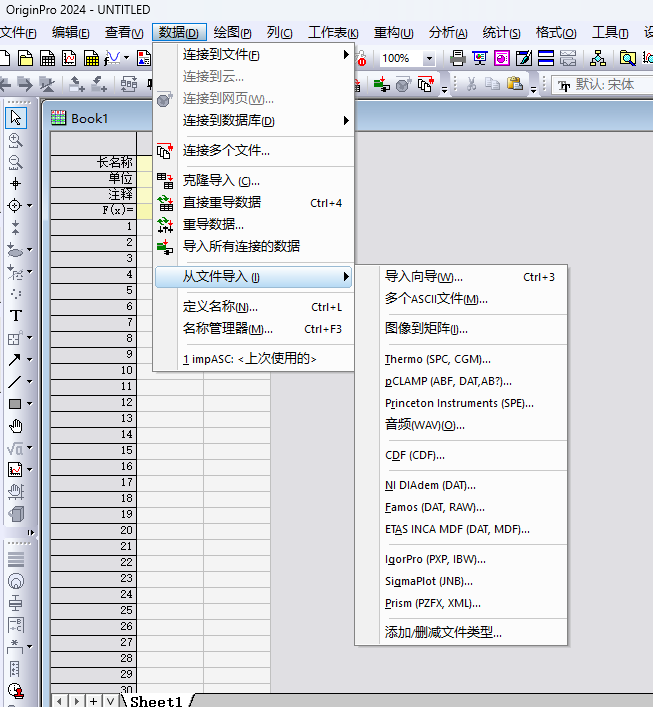Viewport: 653px width, 707px height.
Task: Choose 多个ASCII文件(M)... in submenu
Action: pyautogui.click(x=461, y=298)
